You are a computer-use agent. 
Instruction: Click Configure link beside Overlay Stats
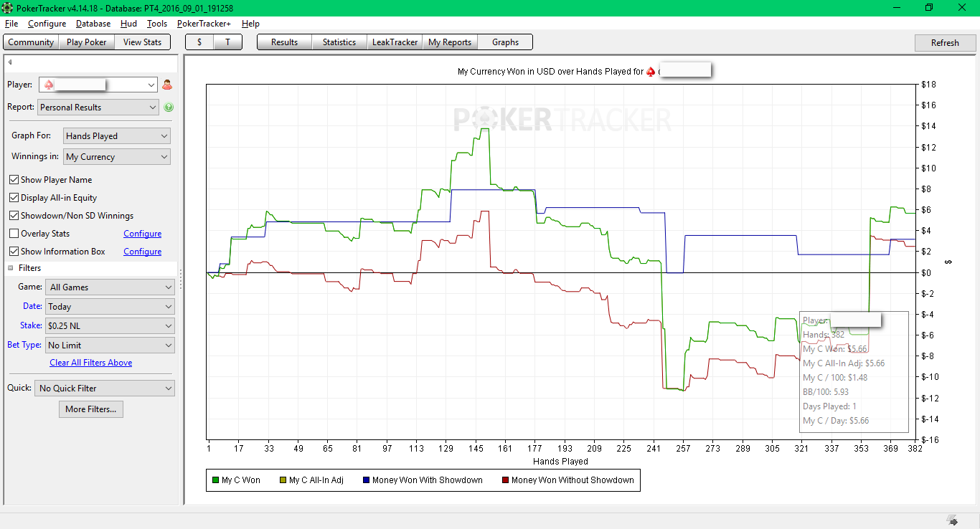click(142, 234)
